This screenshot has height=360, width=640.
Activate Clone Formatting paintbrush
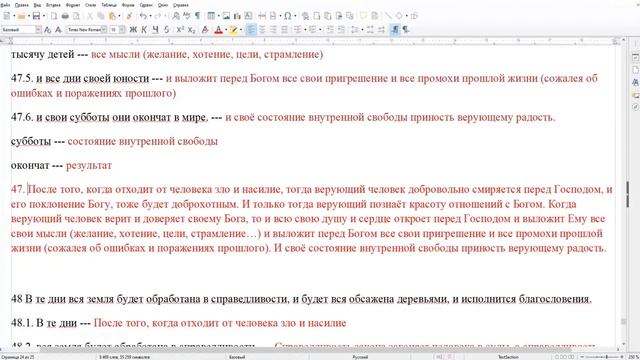click(129, 16)
